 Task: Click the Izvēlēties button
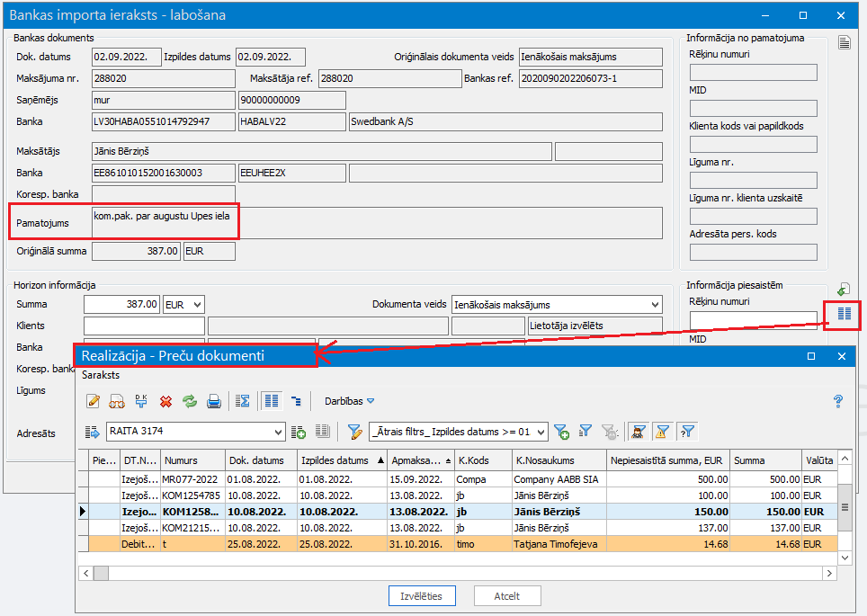point(422,595)
